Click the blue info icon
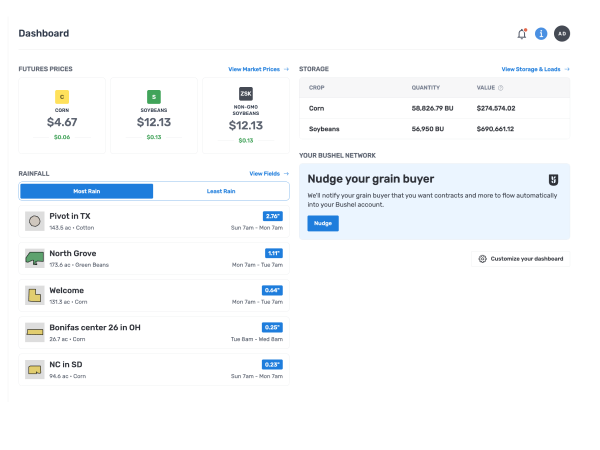The height and width of the screenshot is (450, 600). [x=541, y=34]
